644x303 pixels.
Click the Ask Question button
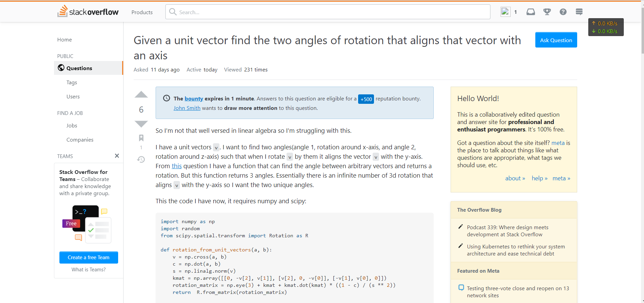(556, 40)
